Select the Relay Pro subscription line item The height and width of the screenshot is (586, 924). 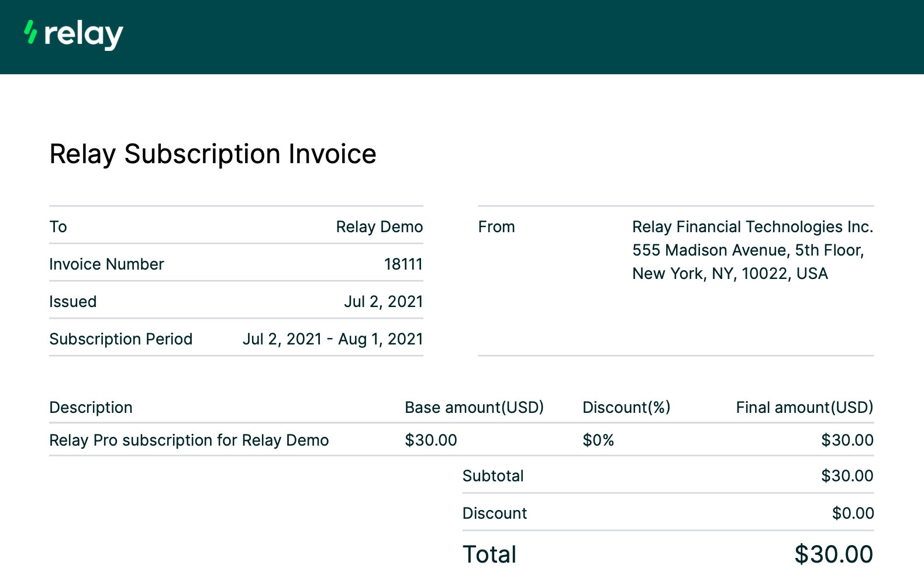click(x=189, y=440)
